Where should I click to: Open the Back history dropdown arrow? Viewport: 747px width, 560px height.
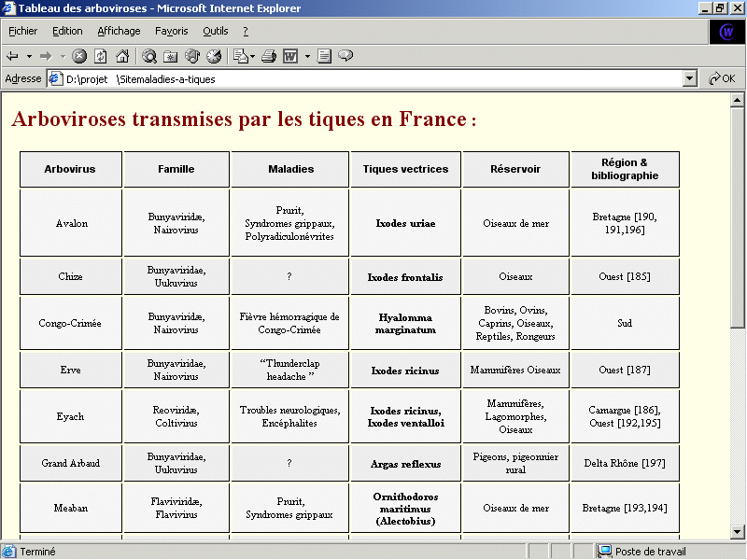point(29,56)
